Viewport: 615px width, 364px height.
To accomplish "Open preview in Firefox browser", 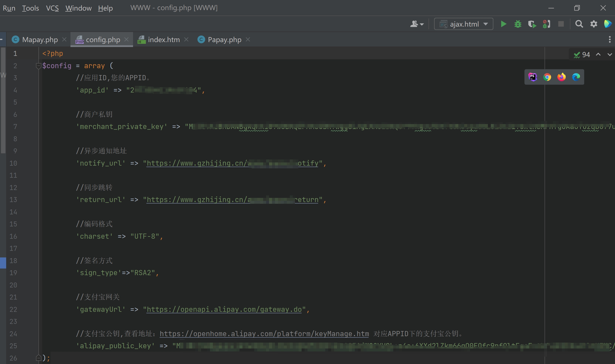I will [x=562, y=77].
